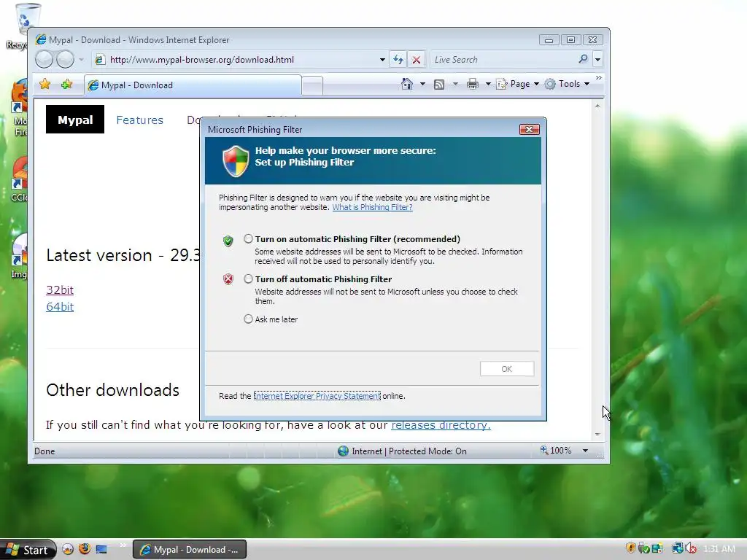Open the Features link on the page
747x560 pixels.
[139, 120]
